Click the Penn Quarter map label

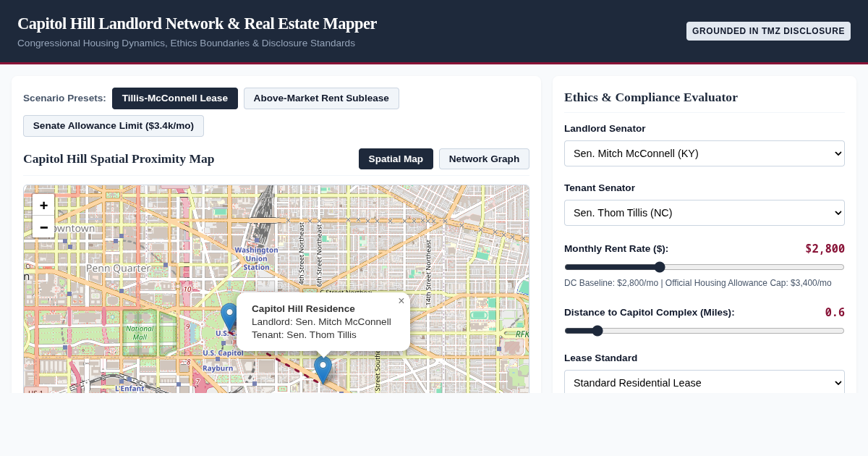[118, 269]
